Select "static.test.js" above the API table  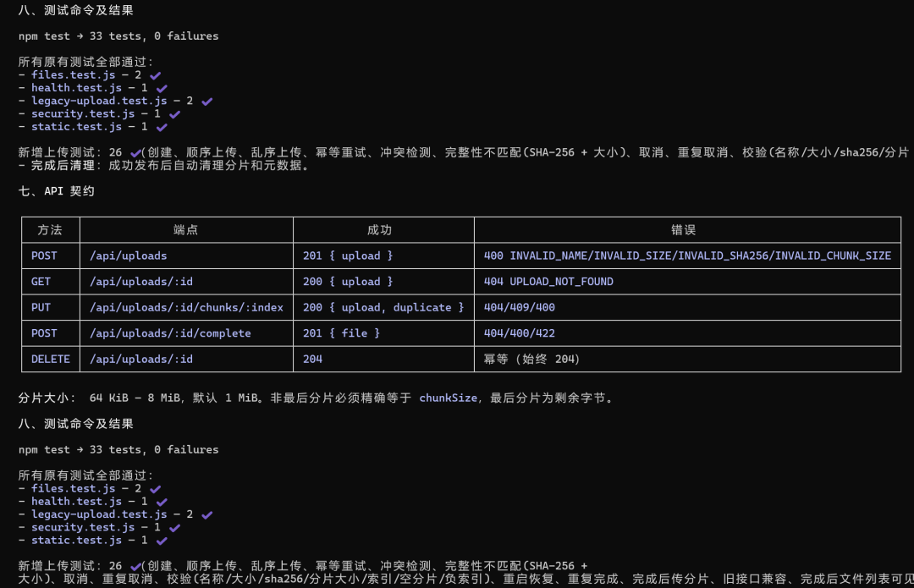[76, 126]
